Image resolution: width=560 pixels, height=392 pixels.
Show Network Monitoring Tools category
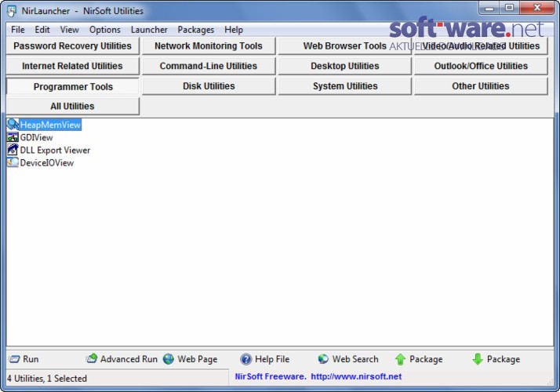click(x=209, y=45)
